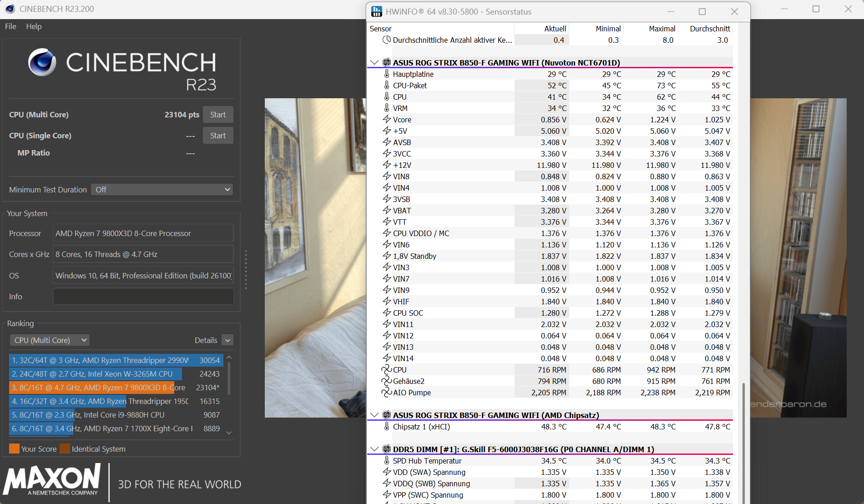Start the CPU (Single Core) test
Screen dimensions: 864x504
(x=218, y=136)
